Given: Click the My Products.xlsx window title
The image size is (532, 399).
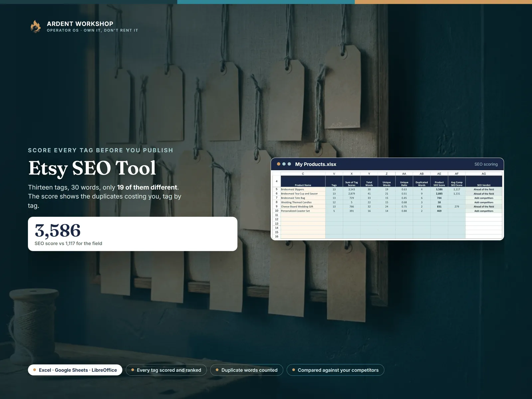Looking at the screenshot, I should [316, 164].
